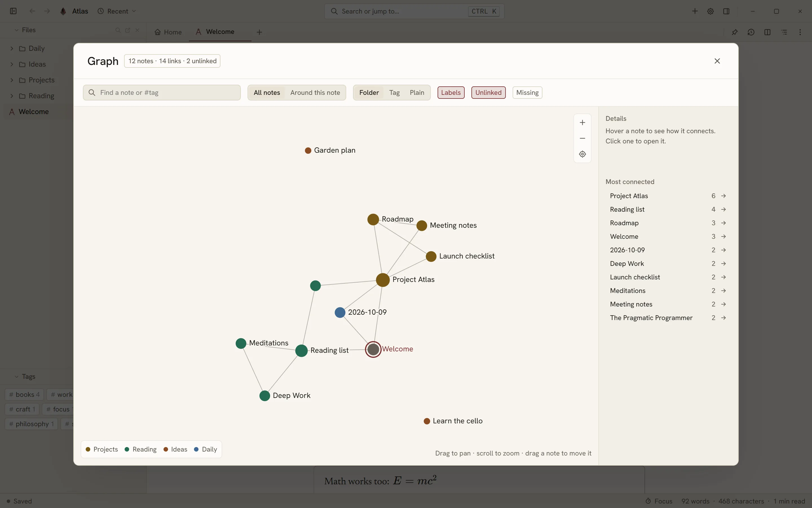Open the more options vertical dots menu
Image resolution: width=812 pixels, height=508 pixels.
800,32
